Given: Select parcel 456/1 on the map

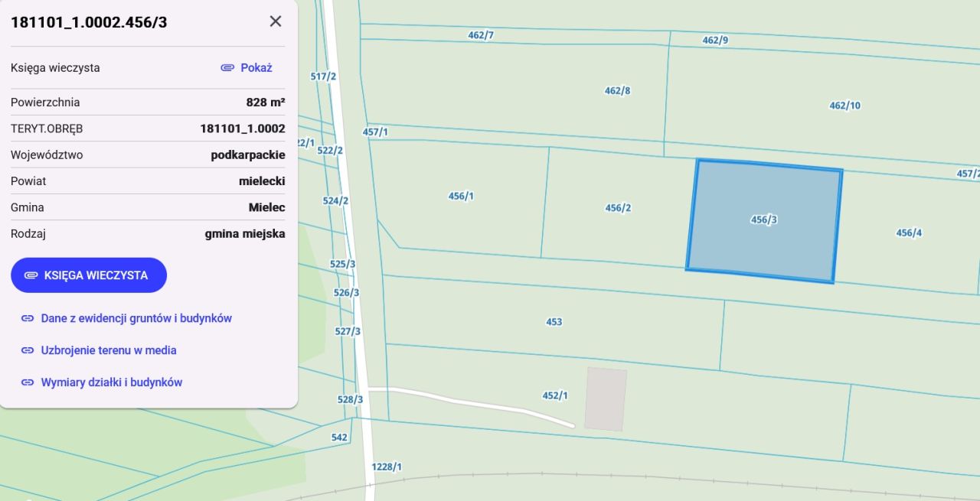Looking at the screenshot, I should tap(461, 197).
